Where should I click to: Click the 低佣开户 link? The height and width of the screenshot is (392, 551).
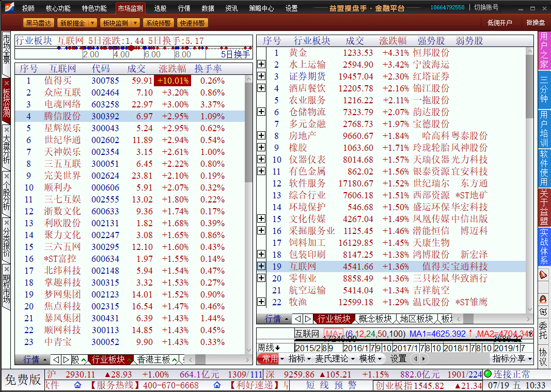[x=499, y=23]
